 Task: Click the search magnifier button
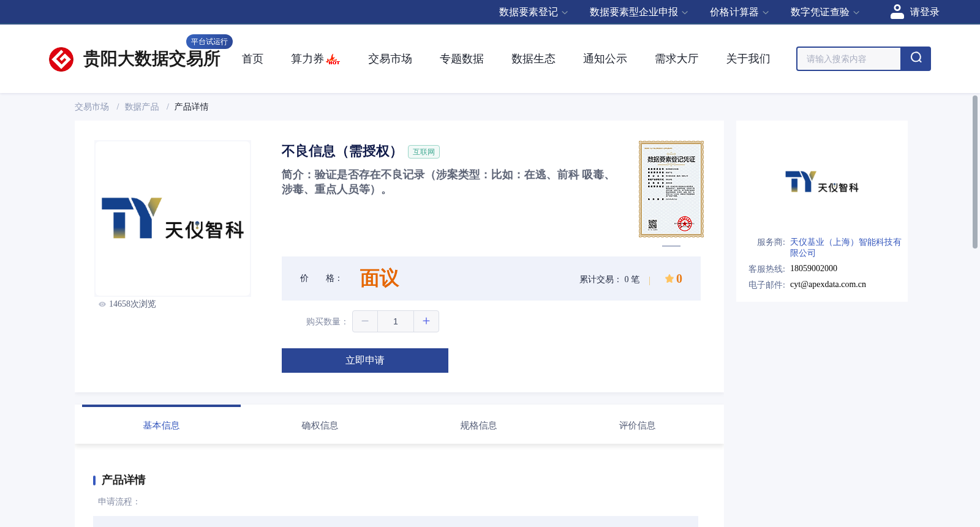[916, 59]
